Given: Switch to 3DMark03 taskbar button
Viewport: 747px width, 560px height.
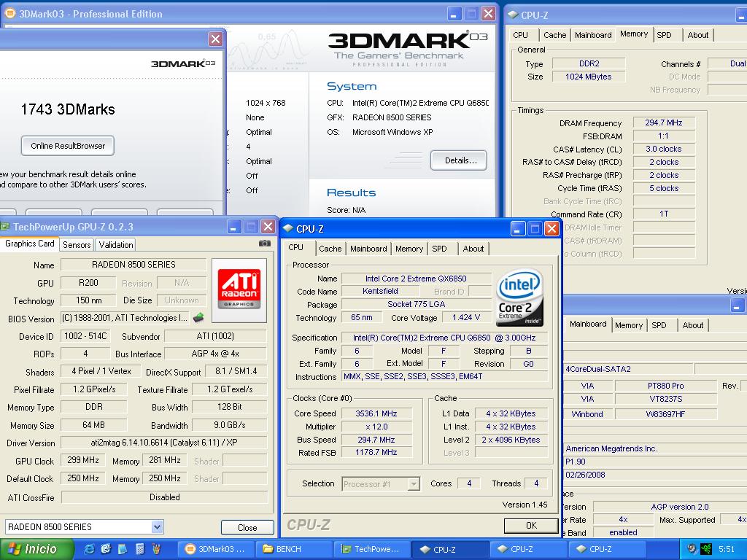Looking at the screenshot, I should click(x=216, y=549).
